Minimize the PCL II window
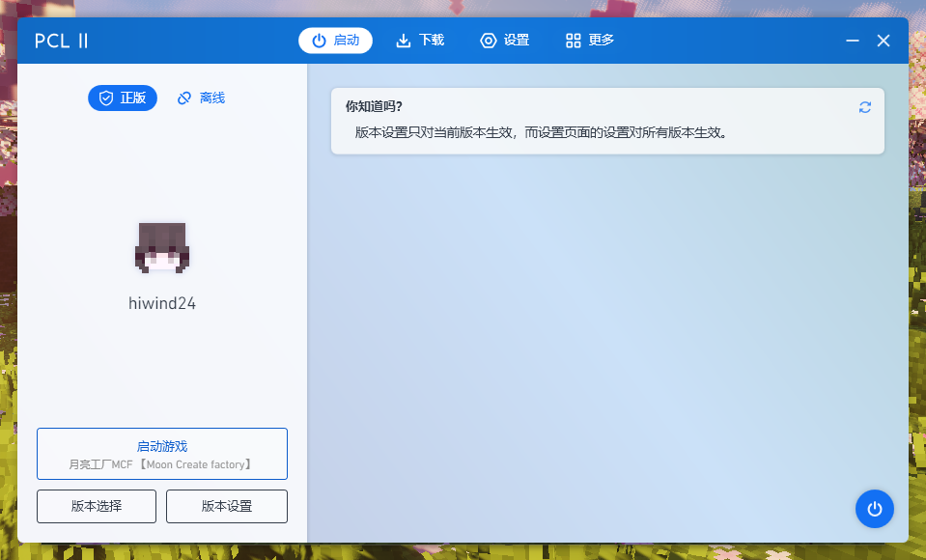The height and width of the screenshot is (560, 926). pos(853,41)
